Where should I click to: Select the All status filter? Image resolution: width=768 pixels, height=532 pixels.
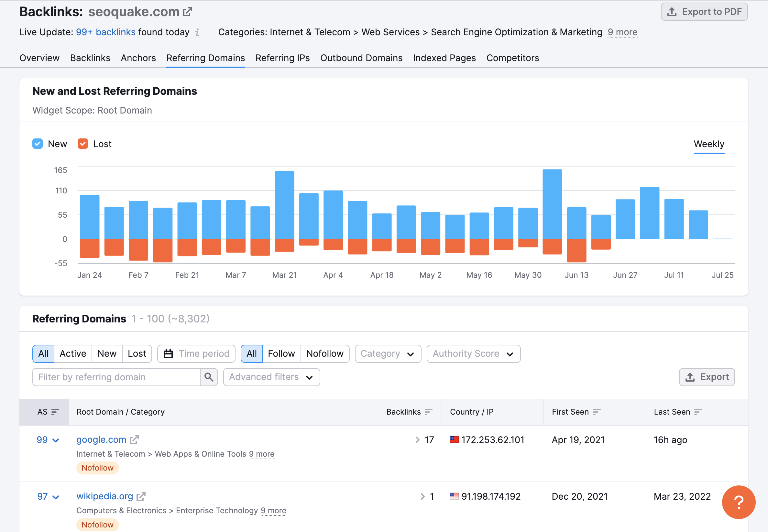[x=43, y=354]
